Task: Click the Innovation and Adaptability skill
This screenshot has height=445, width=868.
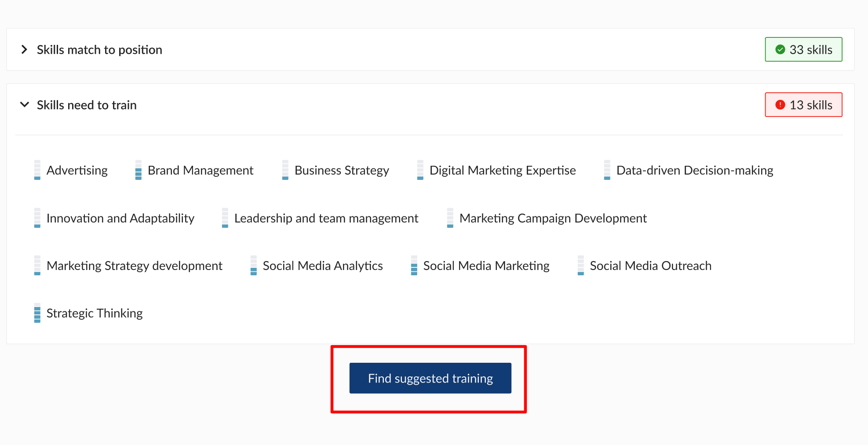Action: (x=120, y=218)
